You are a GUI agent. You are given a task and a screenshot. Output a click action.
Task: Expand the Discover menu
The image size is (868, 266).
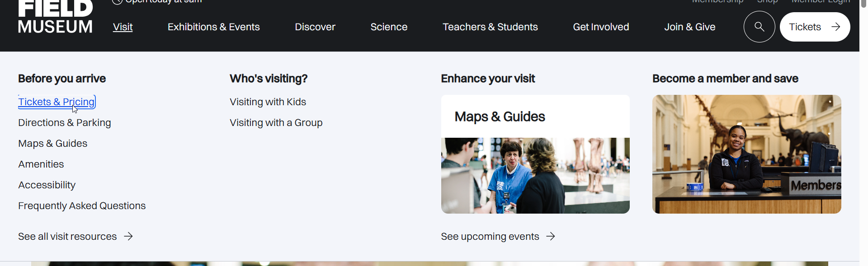[x=315, y=27]
